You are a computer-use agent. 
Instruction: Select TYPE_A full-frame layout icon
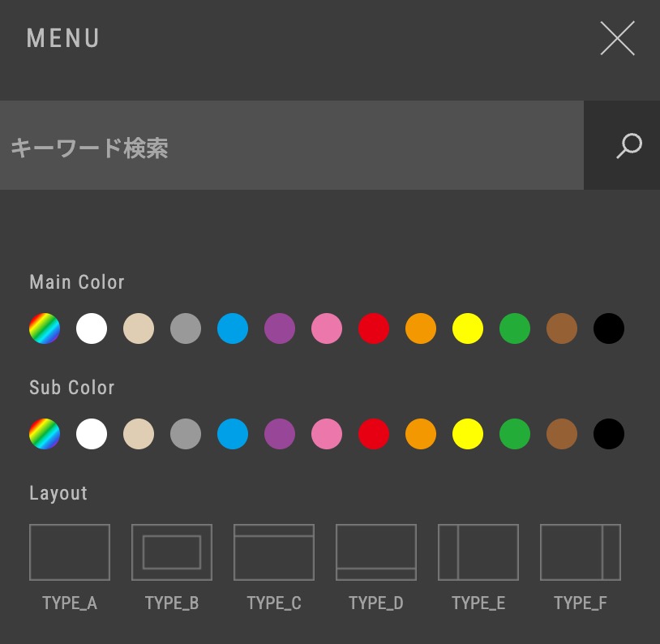tap(70, 552)
